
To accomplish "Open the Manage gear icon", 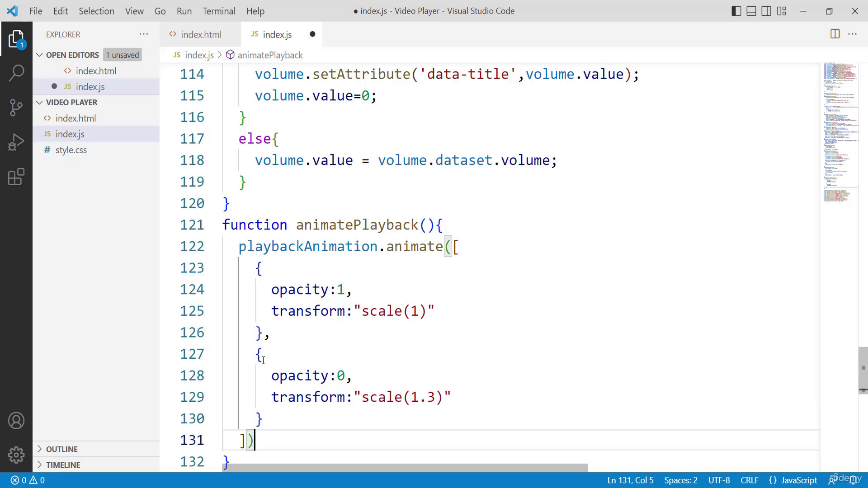I will click(x=16, y=455).
